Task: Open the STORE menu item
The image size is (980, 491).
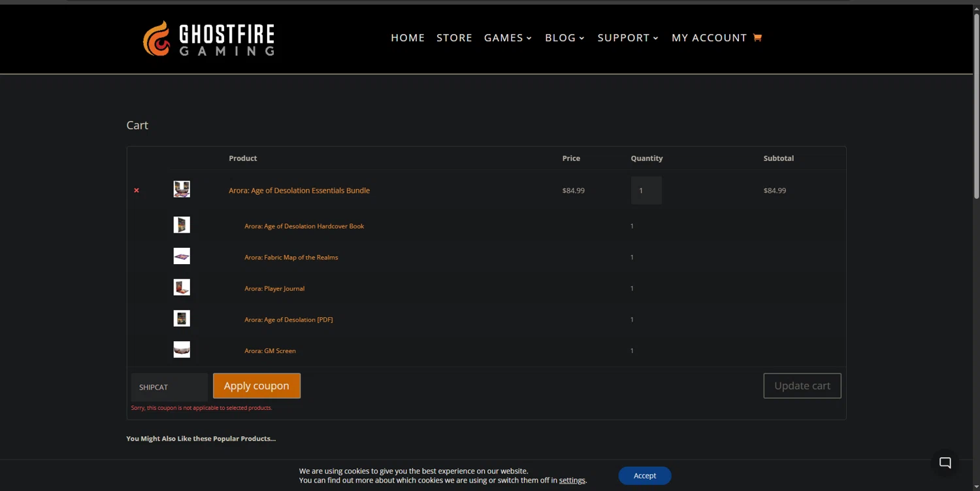Action: (454, 38)
